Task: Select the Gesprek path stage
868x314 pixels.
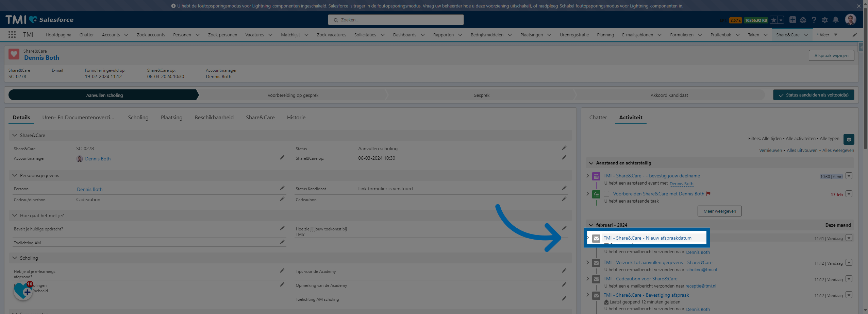Action: (481, 95)
